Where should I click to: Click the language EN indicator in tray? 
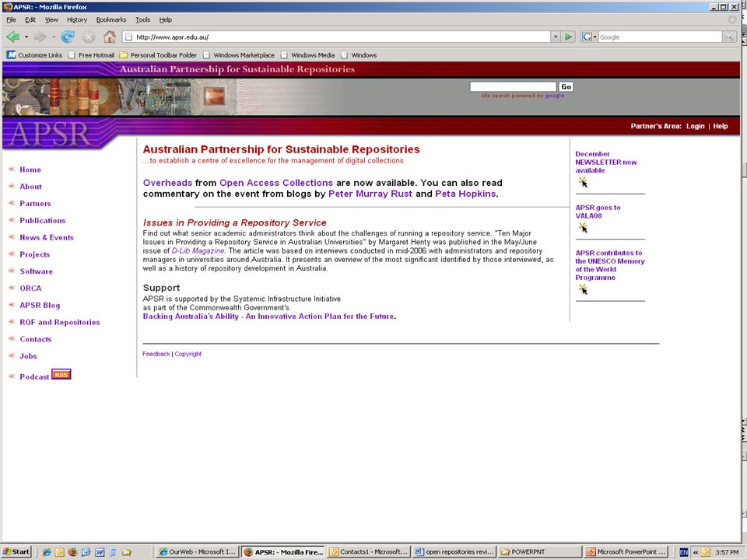point(684,552)
